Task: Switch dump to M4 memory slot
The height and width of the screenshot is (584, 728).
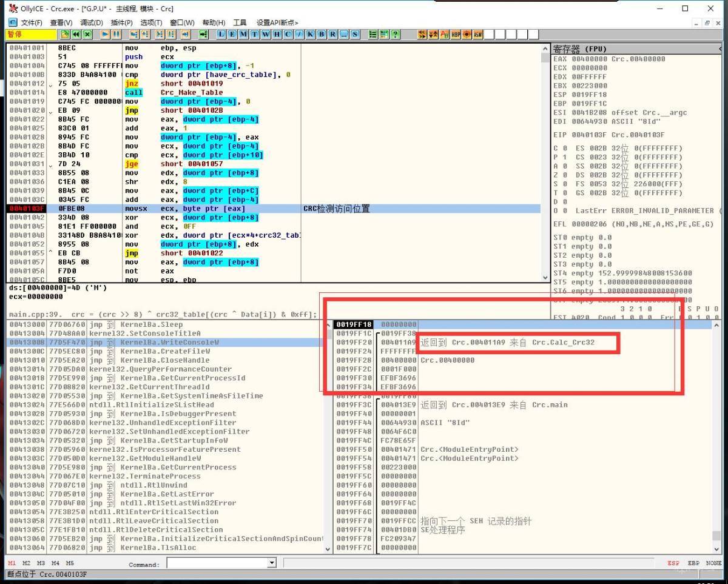Action: (x=55, y=563)
